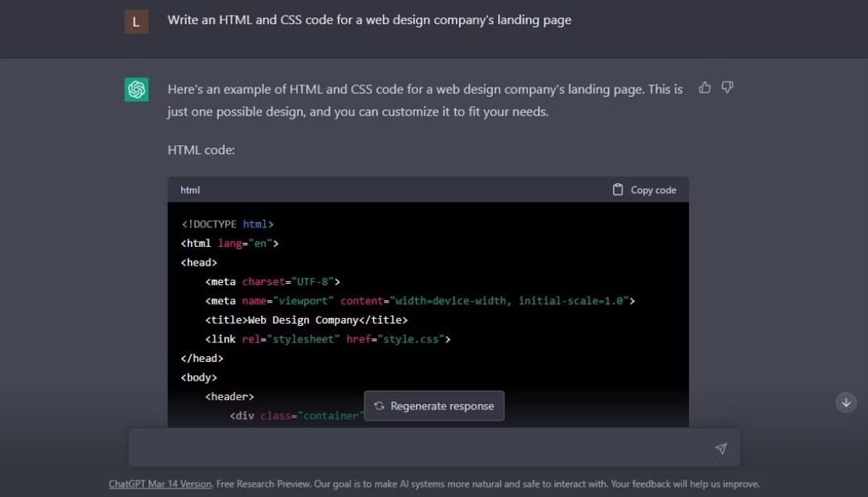The image size is (868, 497).
Task: Click the user prompt about landing page
Action: click(369, 20)
